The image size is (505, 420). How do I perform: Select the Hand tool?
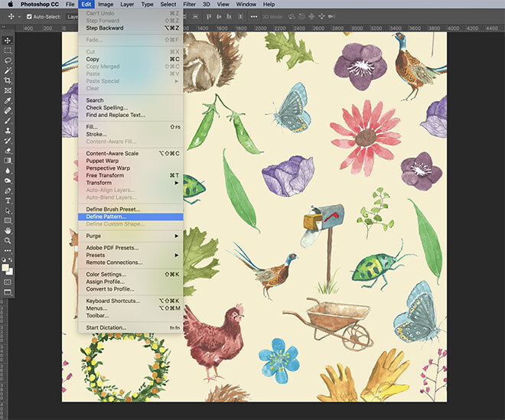pyautogui.click(x=8, y=230)
